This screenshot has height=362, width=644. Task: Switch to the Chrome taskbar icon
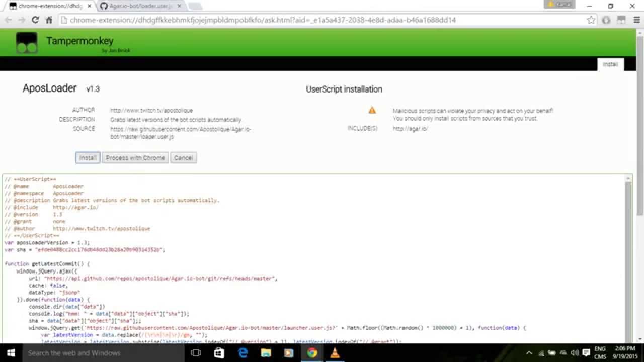pos(312,352)
